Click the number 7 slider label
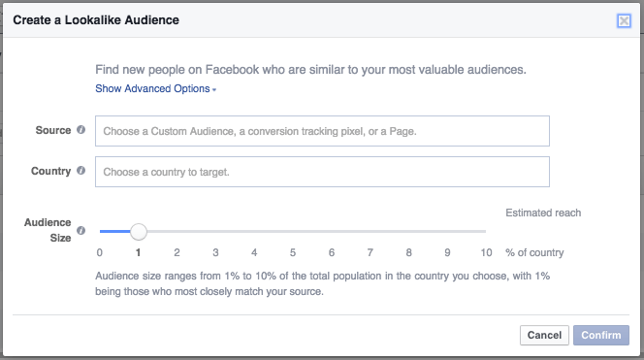 point(370,252)
